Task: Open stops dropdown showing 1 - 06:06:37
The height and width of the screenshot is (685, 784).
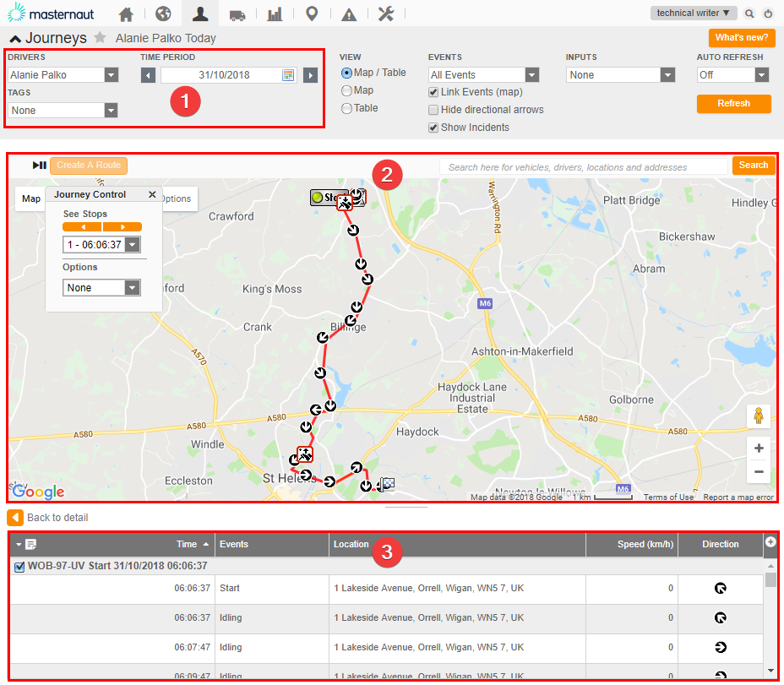Action: (101, 244)
